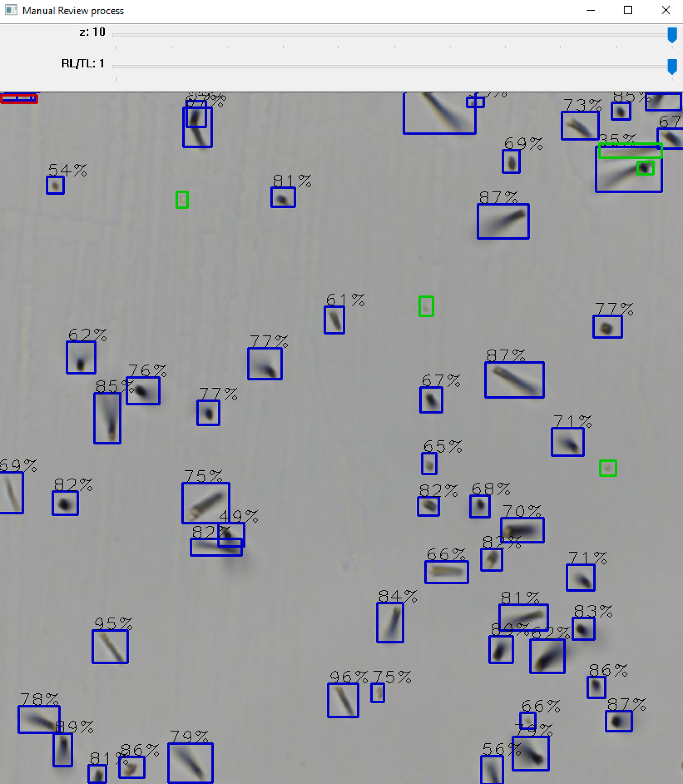Click the 70% labeled detection box

[x=522, y=530]
